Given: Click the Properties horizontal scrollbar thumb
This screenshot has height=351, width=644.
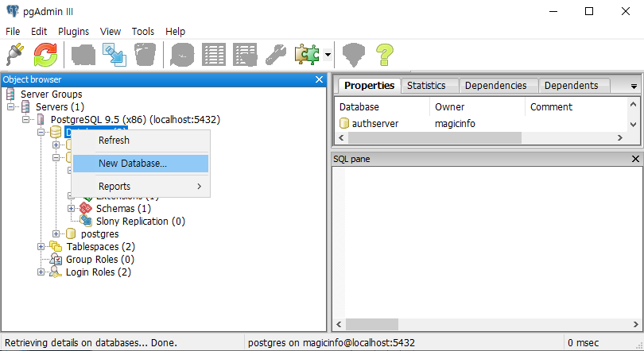Looking at the screenshot, I should tap(435, 137).
